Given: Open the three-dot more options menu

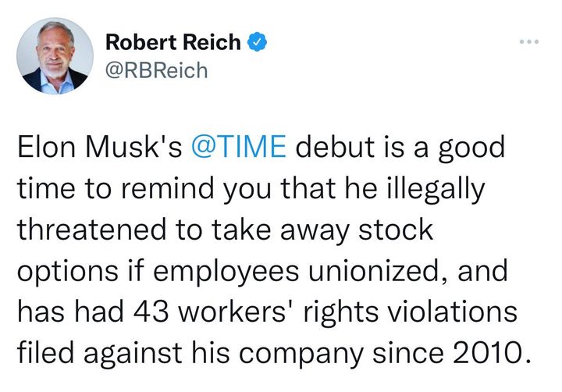Looking at the screenshot, I should pos(531,41).
